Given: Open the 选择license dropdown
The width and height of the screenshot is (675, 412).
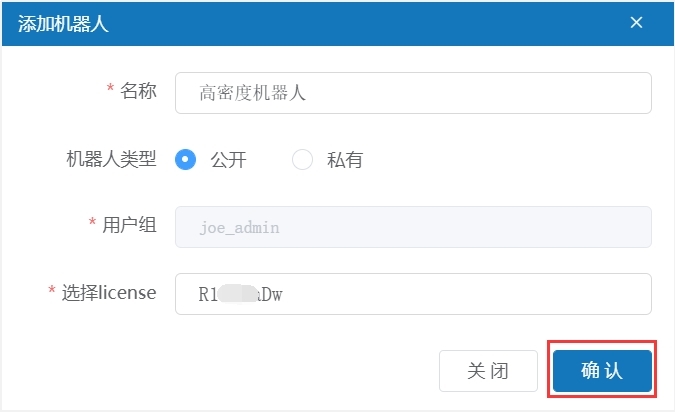Looking at the screenshot, I should 413,294.
